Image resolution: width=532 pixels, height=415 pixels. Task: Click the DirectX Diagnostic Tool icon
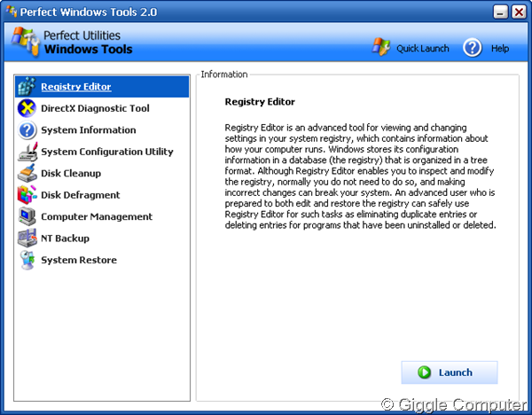pos(27,108)
